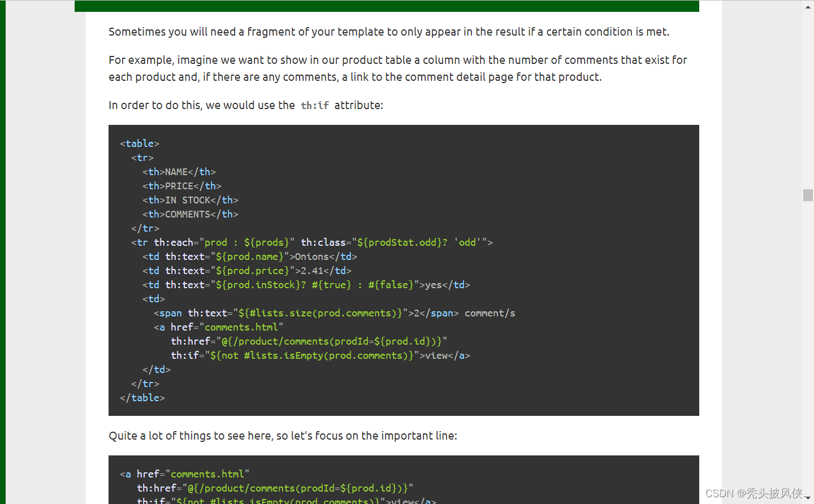Click the th:href line in second code block
This screenshot has width=814, height=504.
click(x=275, y=488)
